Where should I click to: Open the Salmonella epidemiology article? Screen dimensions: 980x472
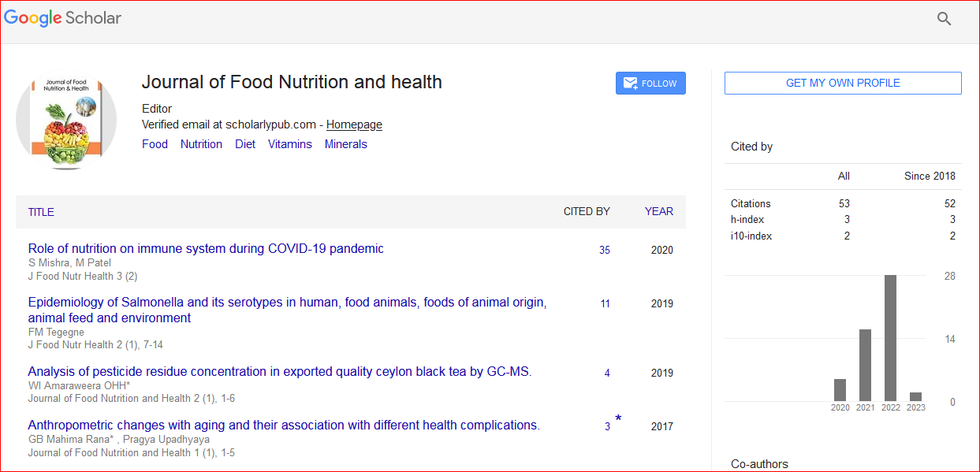click(x=287, y=303)
